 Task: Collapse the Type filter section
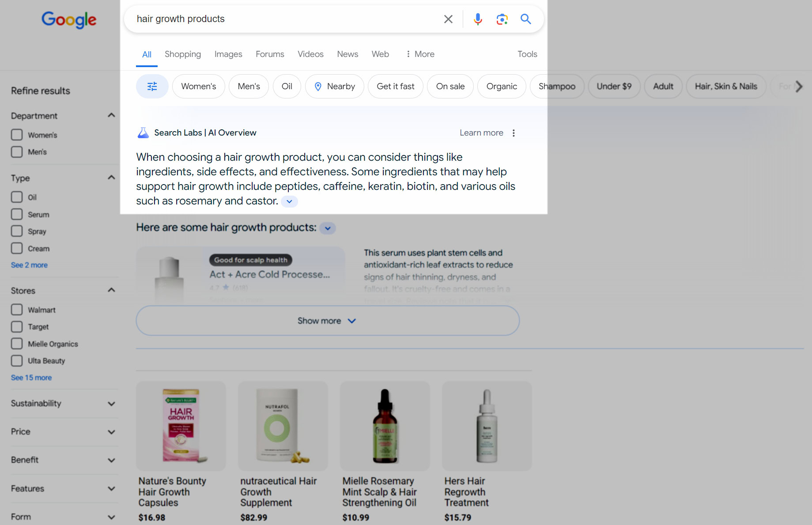click(111, 178)
